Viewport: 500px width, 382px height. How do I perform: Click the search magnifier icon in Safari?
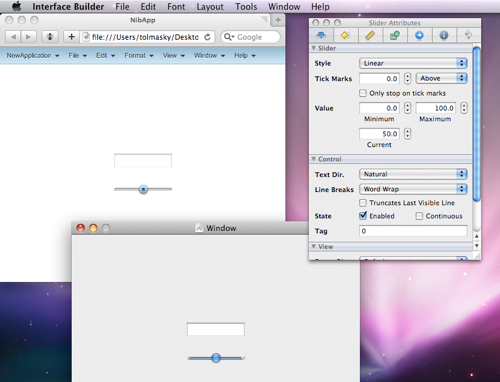click(229, 37)
